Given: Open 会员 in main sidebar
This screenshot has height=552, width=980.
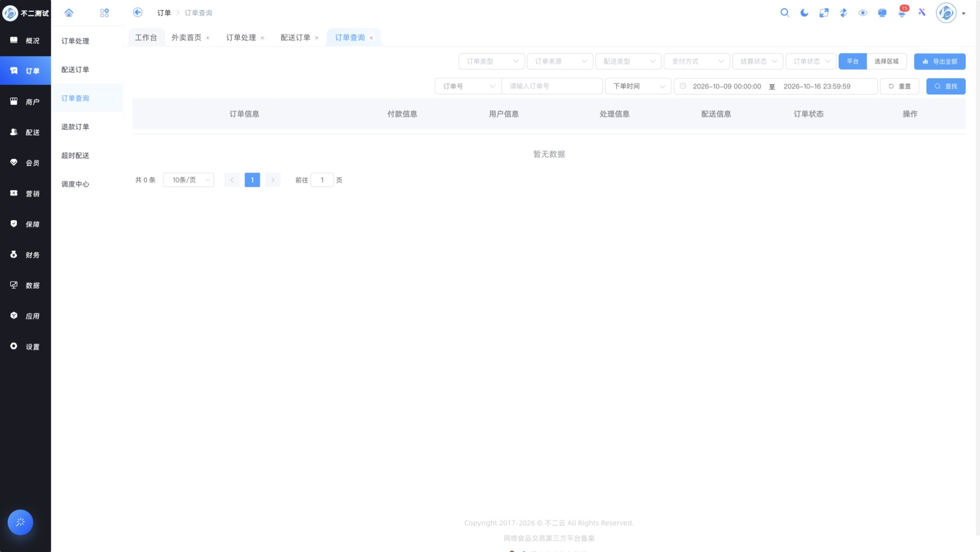Looking at the screenshot, I should [x=26, y=163].
